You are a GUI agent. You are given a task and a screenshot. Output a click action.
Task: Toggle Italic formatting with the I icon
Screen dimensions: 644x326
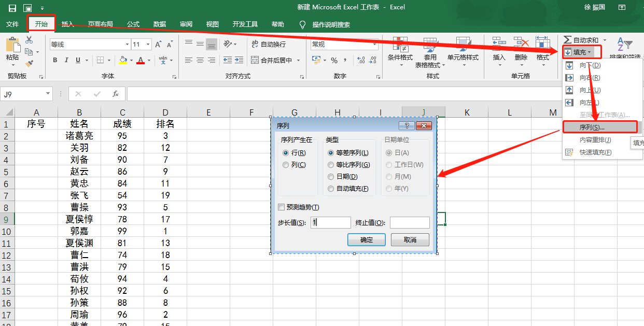click(67, 60)
